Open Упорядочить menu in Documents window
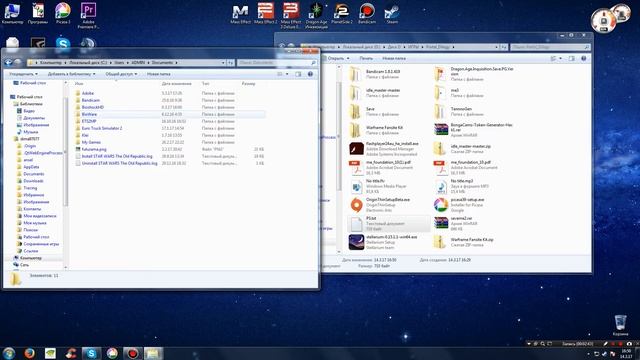 [23, 74]
